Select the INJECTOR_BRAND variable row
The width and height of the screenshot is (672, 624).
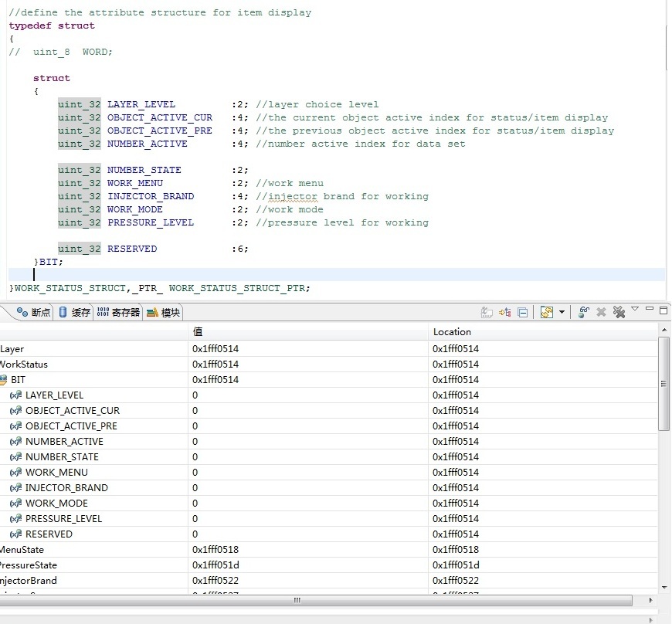pos(66,488)
